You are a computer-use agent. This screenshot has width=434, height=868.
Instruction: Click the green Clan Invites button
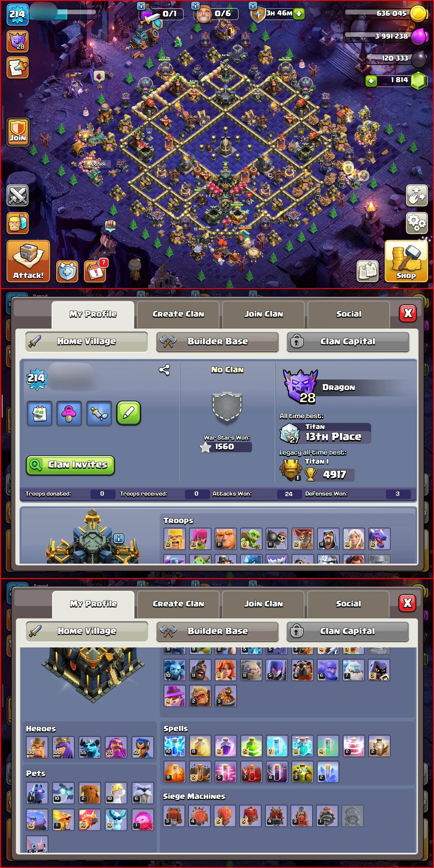(71, 465)
